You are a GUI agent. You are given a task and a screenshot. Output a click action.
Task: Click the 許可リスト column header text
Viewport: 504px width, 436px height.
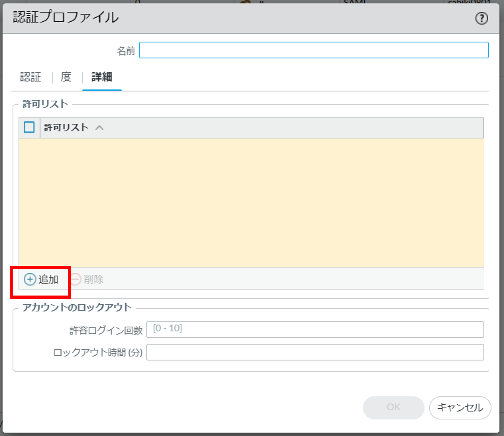(x=66, y=128)
